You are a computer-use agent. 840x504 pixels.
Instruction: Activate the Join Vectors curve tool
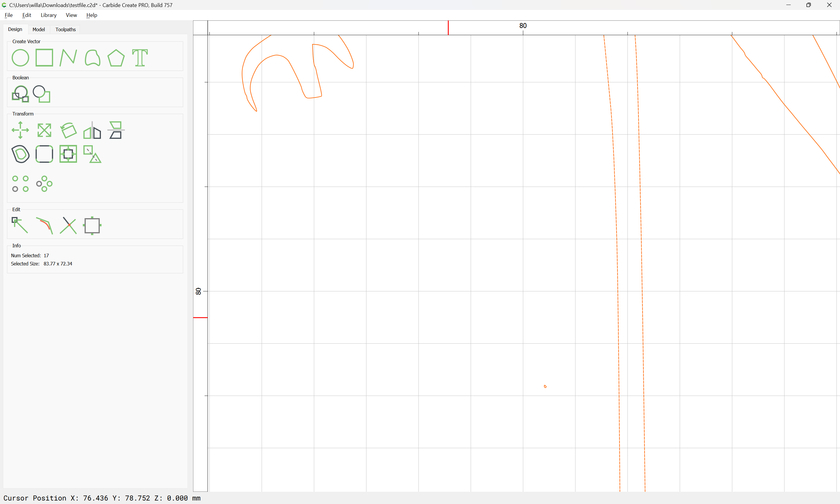pyautogui.click(x=44, y=225)
